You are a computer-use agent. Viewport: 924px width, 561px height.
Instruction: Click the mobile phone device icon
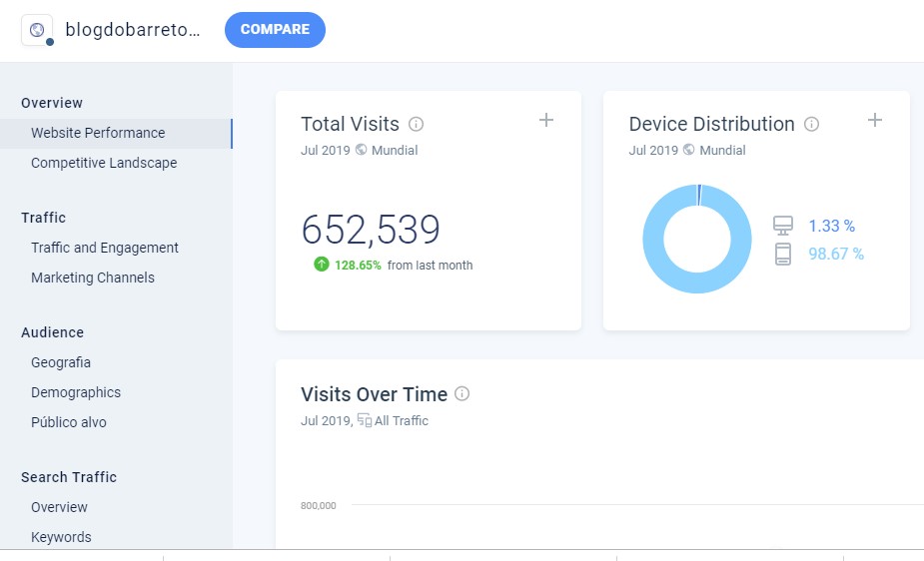point(783,255)
